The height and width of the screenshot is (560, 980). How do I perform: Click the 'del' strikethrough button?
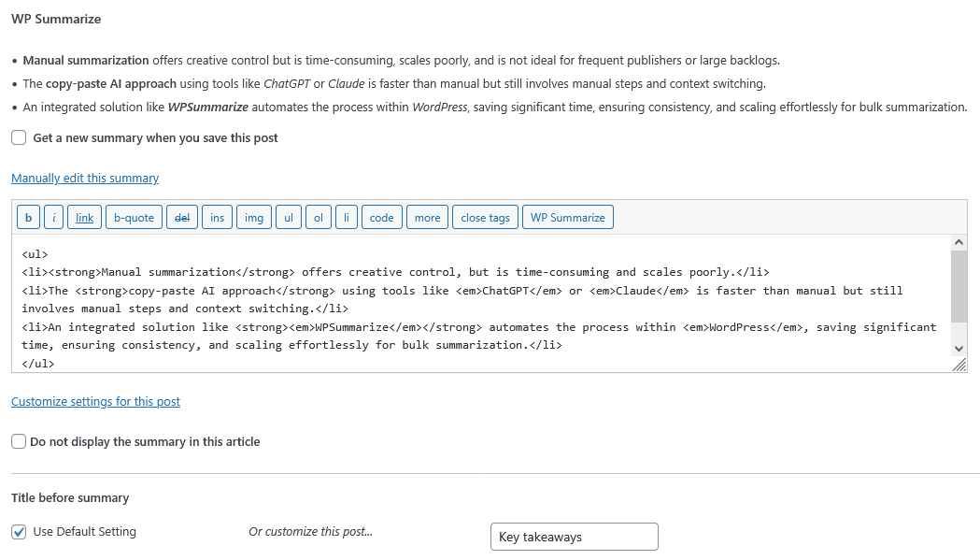[x=182, y=218]
